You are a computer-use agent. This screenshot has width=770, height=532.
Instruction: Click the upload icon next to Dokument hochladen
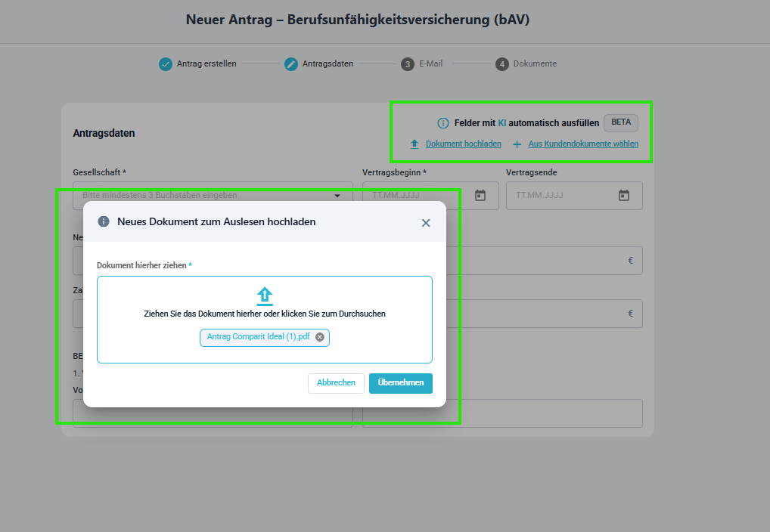[x=414, y=144]
